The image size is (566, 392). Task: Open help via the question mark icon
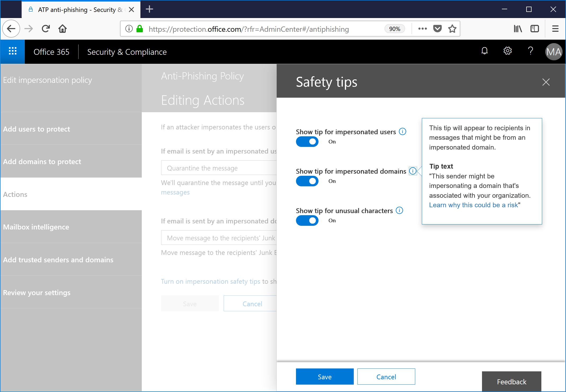click(x=530, y=51)
